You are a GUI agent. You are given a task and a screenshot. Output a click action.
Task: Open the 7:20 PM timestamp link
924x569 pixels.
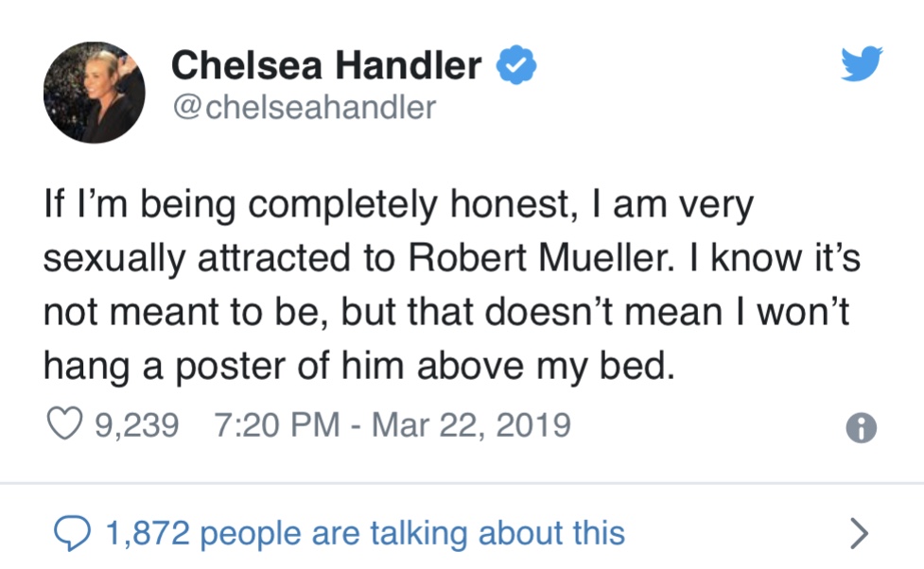pyautogui.click(x=277, y=424)
